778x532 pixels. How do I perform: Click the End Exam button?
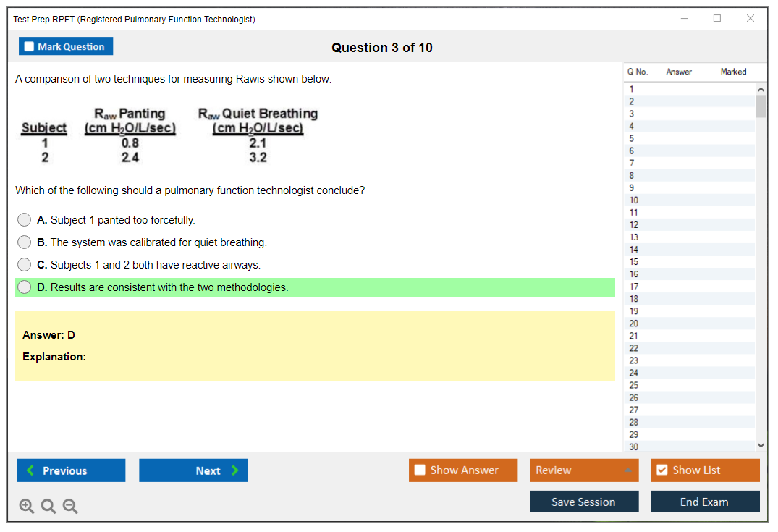[x=705, y=502]
